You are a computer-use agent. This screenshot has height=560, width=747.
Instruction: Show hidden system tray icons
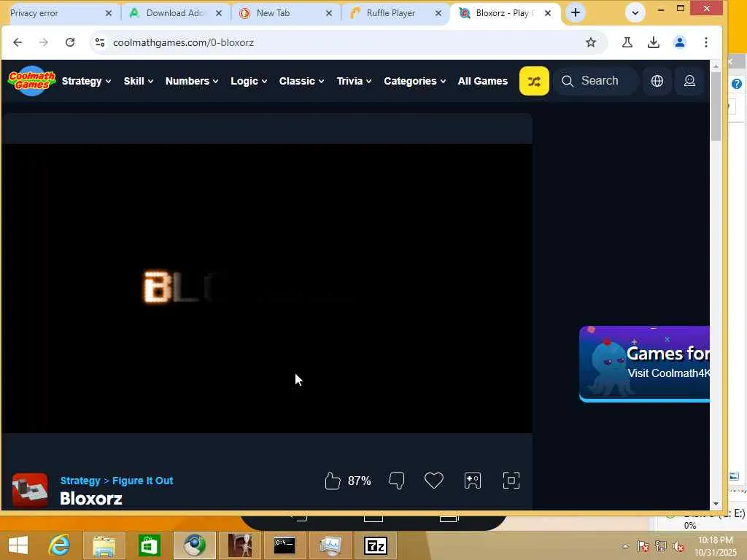(x=625, y=546)
